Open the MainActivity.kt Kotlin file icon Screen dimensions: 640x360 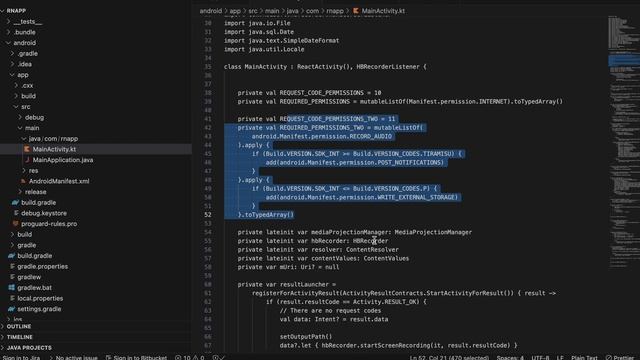tap(27, 149)
